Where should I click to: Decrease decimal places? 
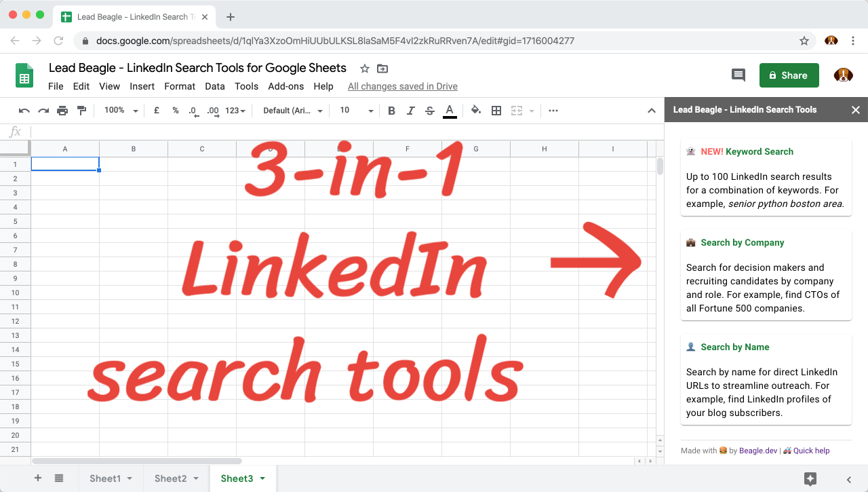point(193,111)
